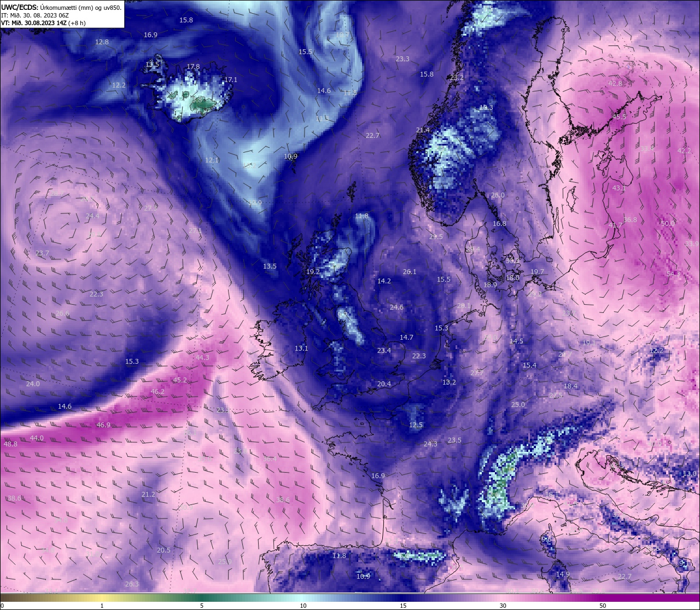Screen dimensions: 700x610
Task: Click the 21.4 value off Norway's coast
Action: pyautogui.click(x=423, y=130)
